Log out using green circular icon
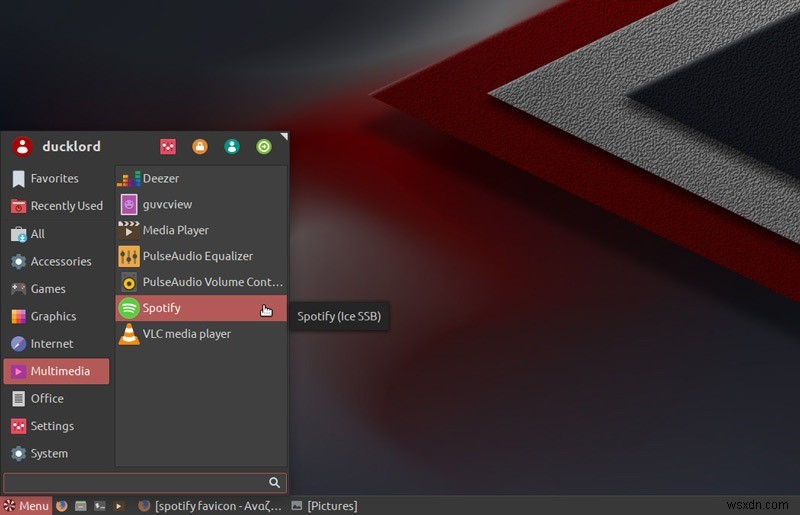Image resolution: width=800 pixels, height=515 pixels. click(264, 146)
